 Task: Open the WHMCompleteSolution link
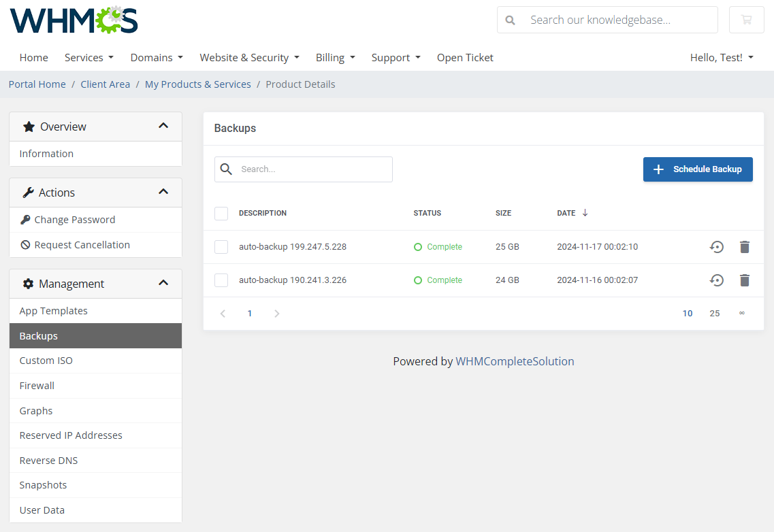(x=515, y=361)
